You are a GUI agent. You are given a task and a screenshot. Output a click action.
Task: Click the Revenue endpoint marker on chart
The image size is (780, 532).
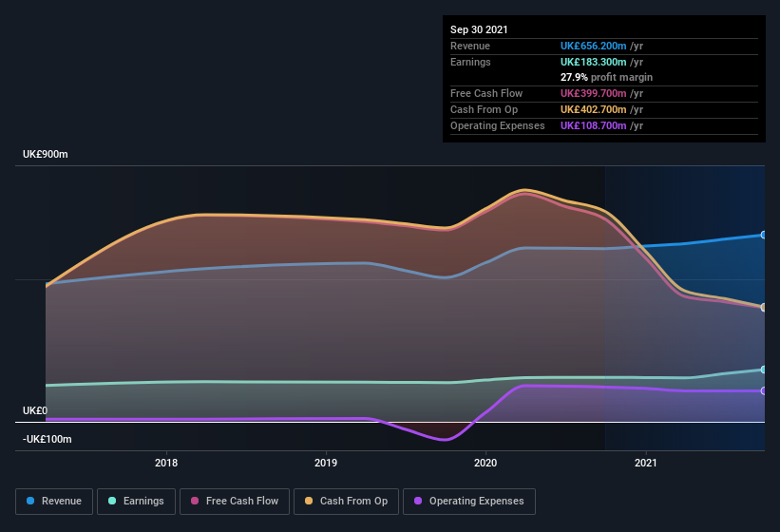pos(764,235)
